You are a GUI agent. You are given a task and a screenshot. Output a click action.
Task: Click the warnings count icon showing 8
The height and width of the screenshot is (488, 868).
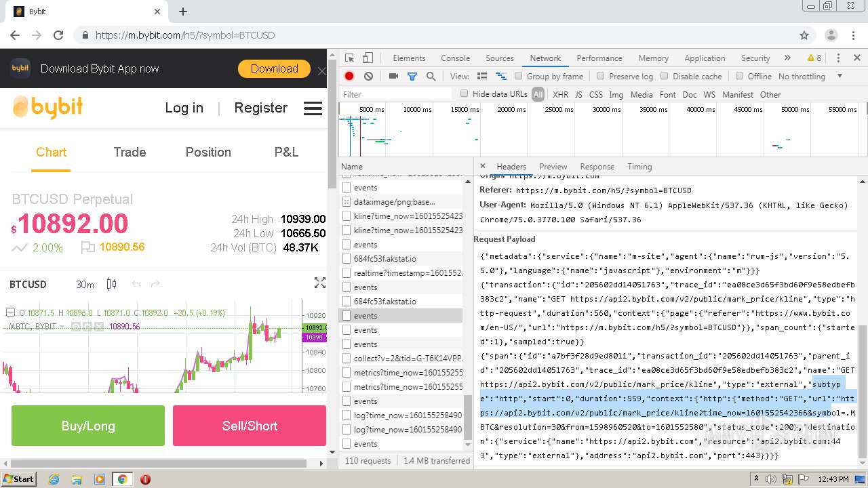pos(814,58)
